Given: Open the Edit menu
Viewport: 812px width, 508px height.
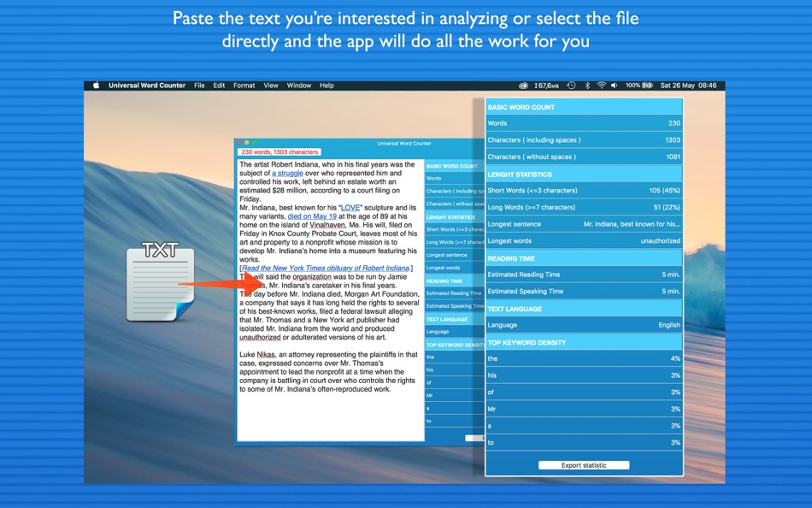Looking at the screenshot, I should pyautogui.click(x=219, y=86).
